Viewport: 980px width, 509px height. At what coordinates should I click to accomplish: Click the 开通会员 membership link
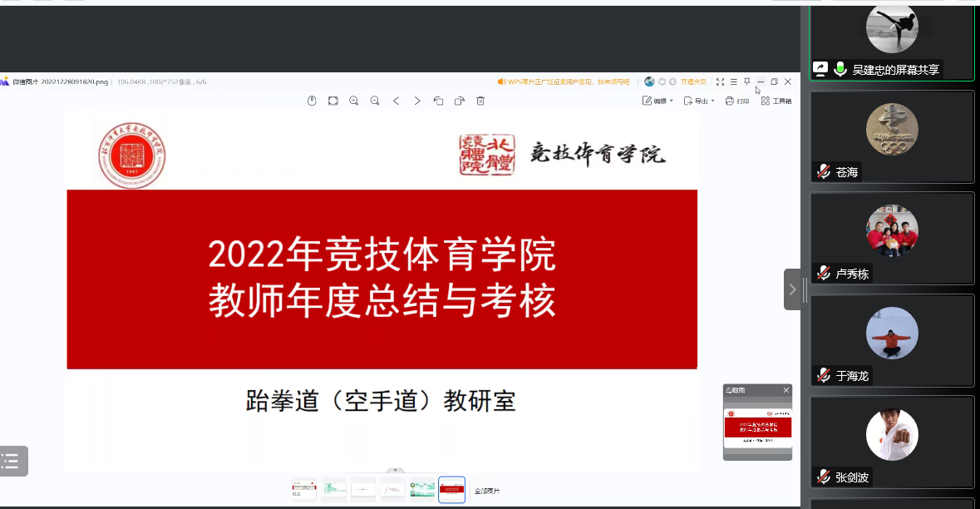[x=695, y=82]
